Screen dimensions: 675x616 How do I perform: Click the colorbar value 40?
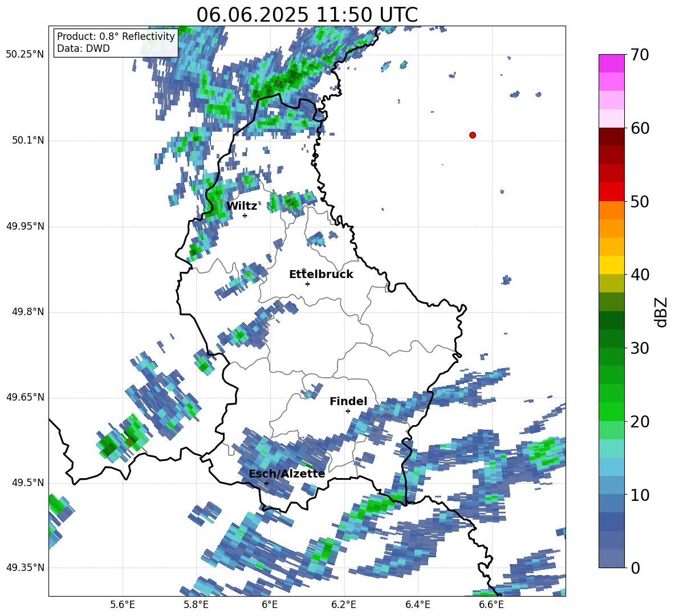[x=640, y=275]
